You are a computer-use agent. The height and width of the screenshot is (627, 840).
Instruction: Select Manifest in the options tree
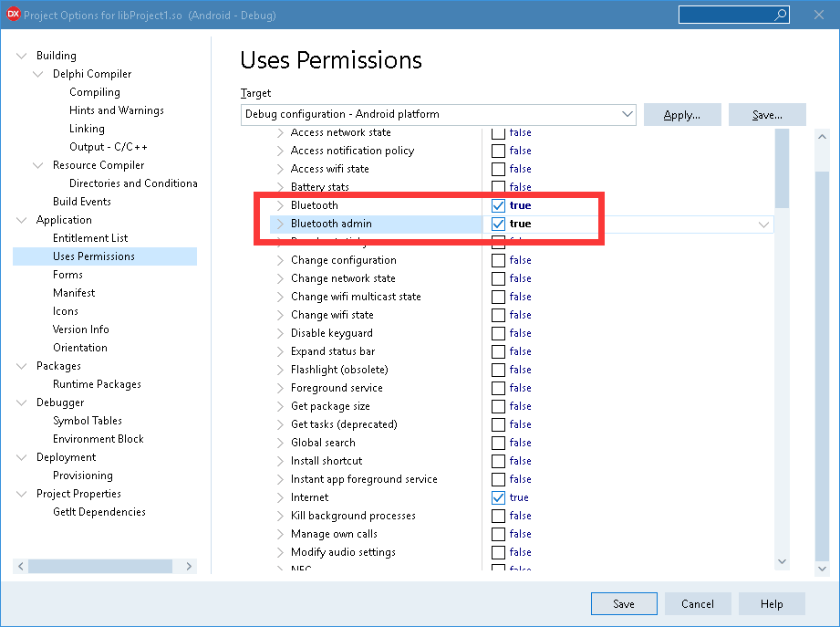[x=74, y=293]
